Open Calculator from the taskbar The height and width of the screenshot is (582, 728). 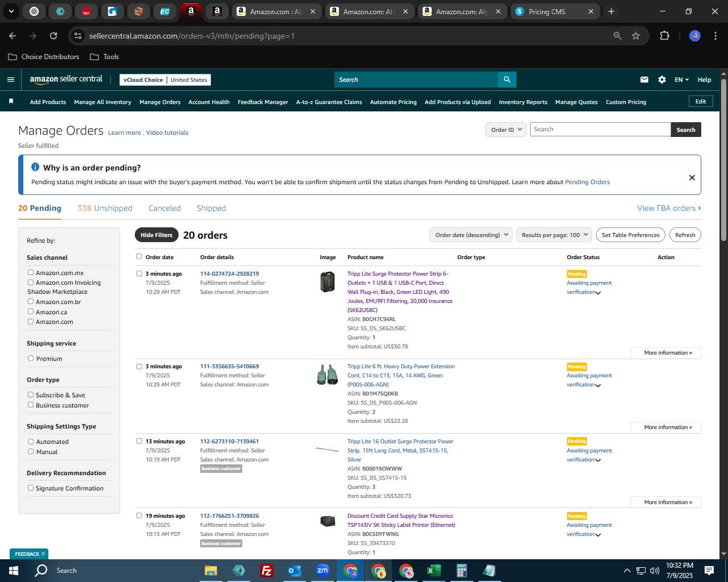click(x=462, y=571)
